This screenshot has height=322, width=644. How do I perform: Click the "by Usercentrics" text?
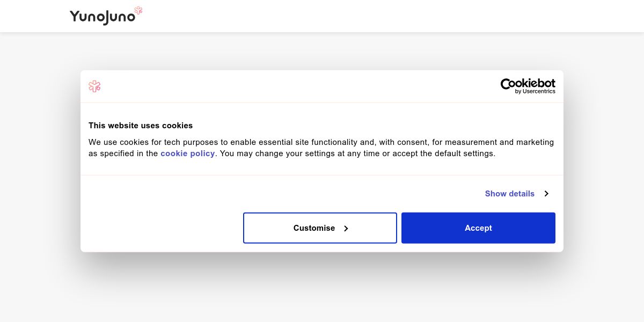[535, 92]
